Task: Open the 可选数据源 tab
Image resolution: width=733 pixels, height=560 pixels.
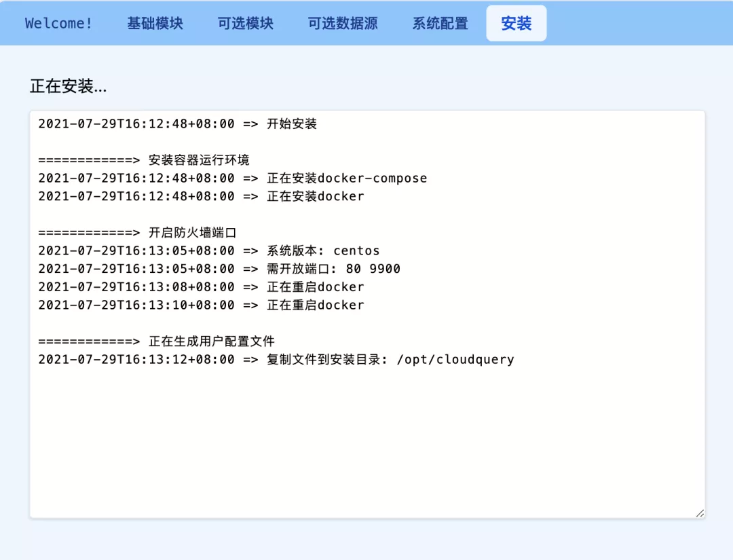Action: pos(343,23)
